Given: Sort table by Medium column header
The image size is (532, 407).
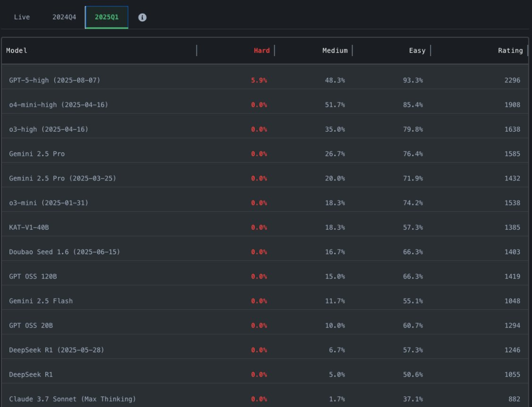Looking at the screenshot, I should pos(335,51).
